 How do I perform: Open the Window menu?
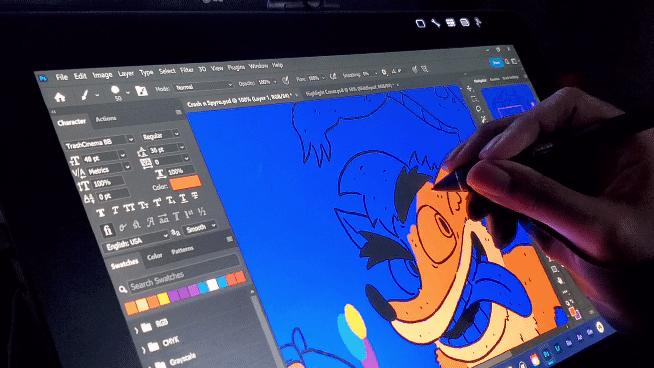(x=258, y=66)
